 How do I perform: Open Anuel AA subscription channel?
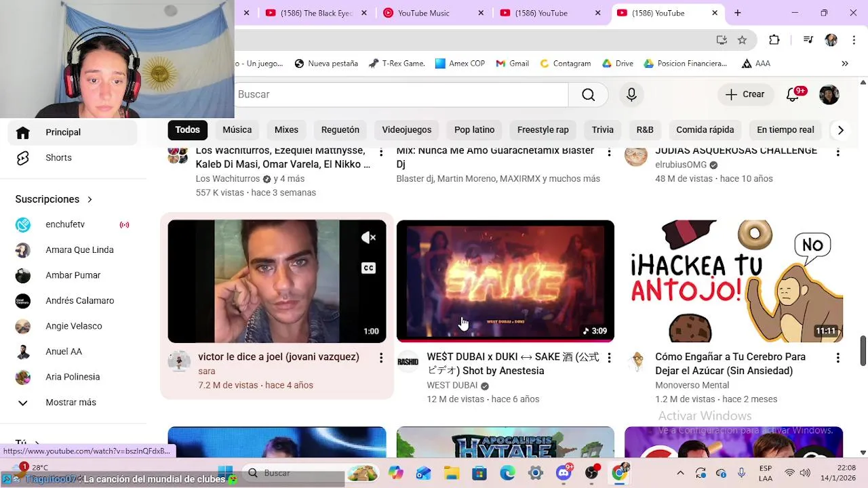click(73, 352)
